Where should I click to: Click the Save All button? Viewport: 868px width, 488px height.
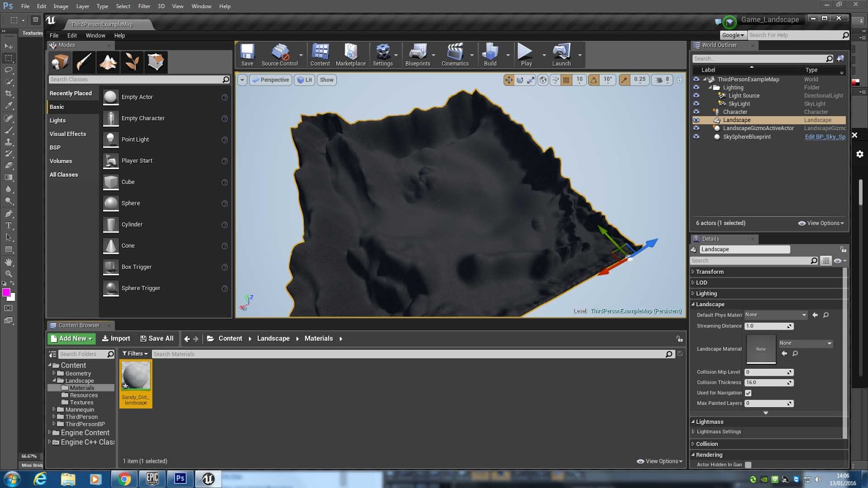tap(157, 338)
